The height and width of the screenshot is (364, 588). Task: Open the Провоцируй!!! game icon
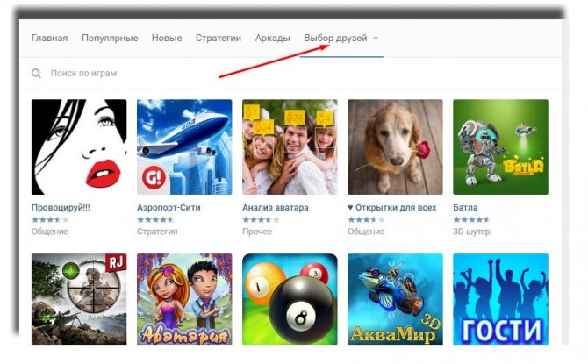pos(79,146)
